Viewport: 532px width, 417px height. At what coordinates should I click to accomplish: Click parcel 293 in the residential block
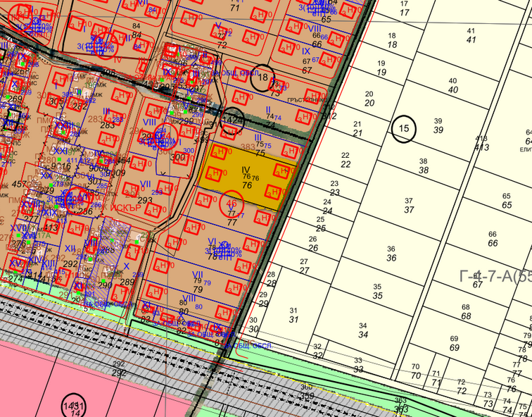tap(145, 201)
